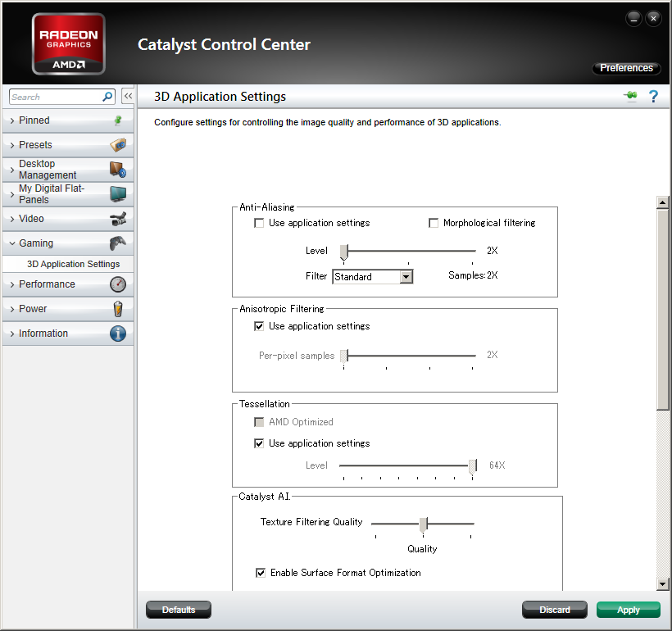The height and width of the screenshot is (631, 672).
Task: Click the Samples: 2X text
Action: [x=473, y=275]
